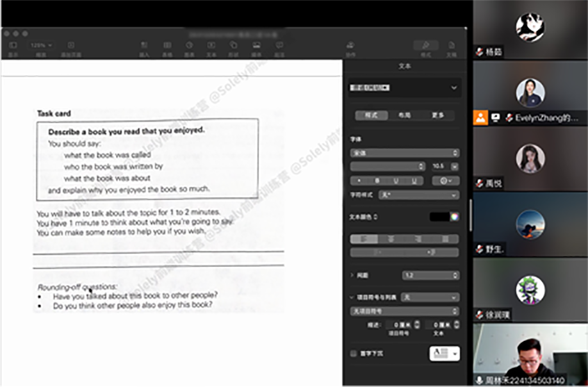Decrease paragraph indent
The width and height of the screenshot is (588, 387).
[x=377, y=252]
